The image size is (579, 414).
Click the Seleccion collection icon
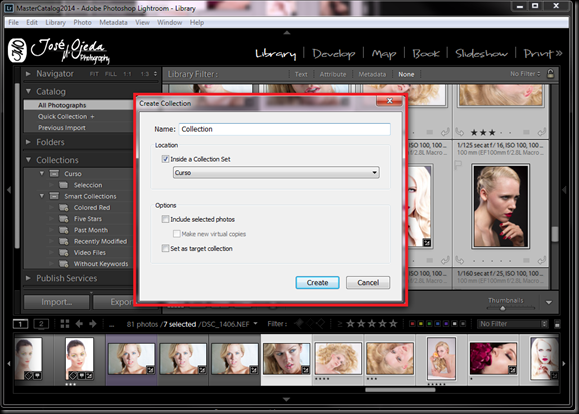tap(64, 185)
